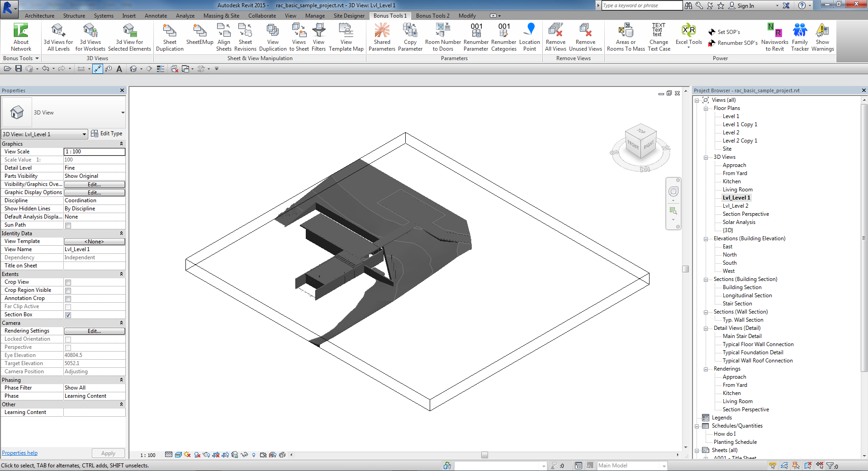Image resolution: width=868 pixels, height=471 pixels.
Task: Click the Sheet Duplication tool icon
Action: [x=170, y=31]
